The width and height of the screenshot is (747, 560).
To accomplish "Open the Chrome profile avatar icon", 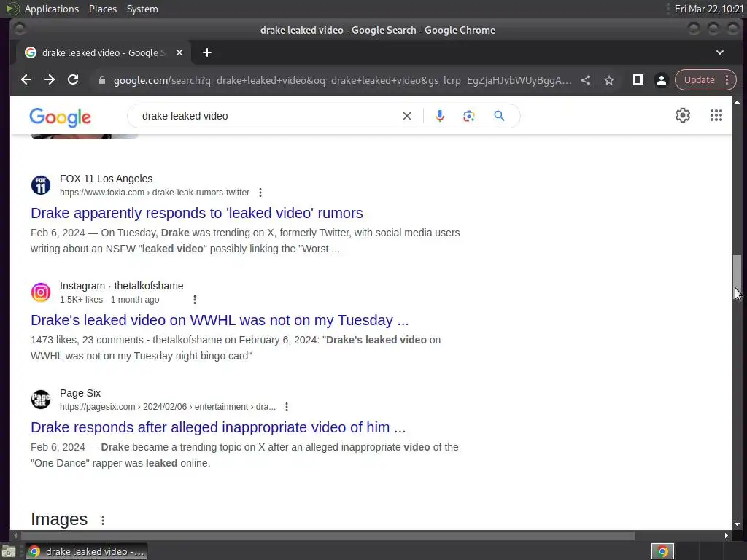I will coord(661,80).
